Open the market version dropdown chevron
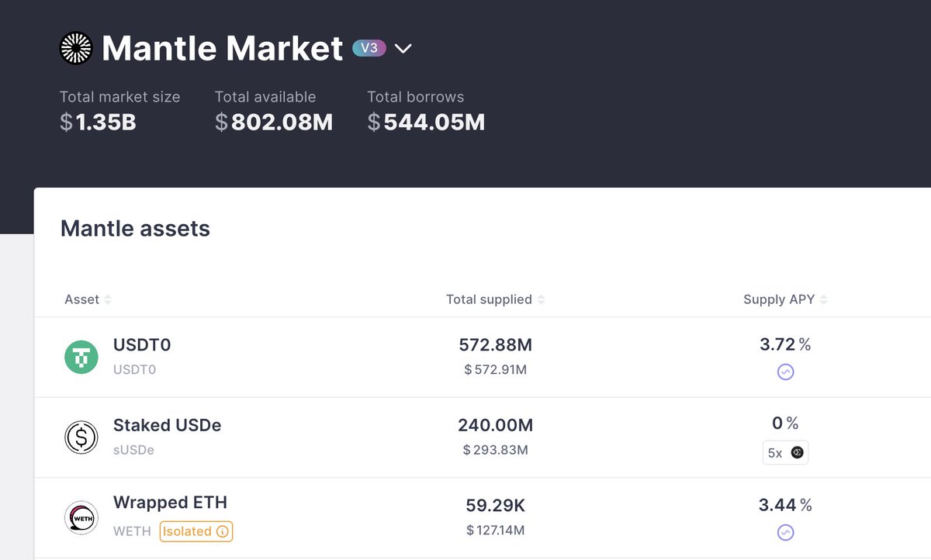The height and width of the screenshot is (560, 931). (403, 48)
